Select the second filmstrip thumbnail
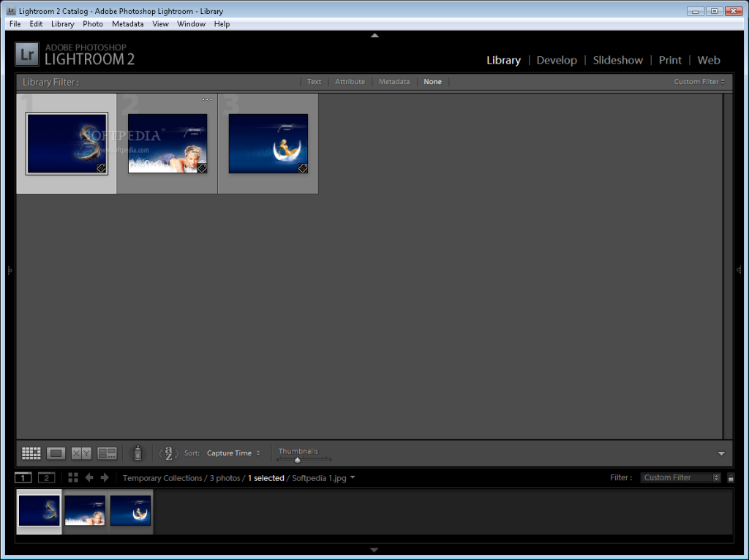Image resolution: width=749 pixels, height=560 pixels. pyautogui.click(x=85, y=510)
